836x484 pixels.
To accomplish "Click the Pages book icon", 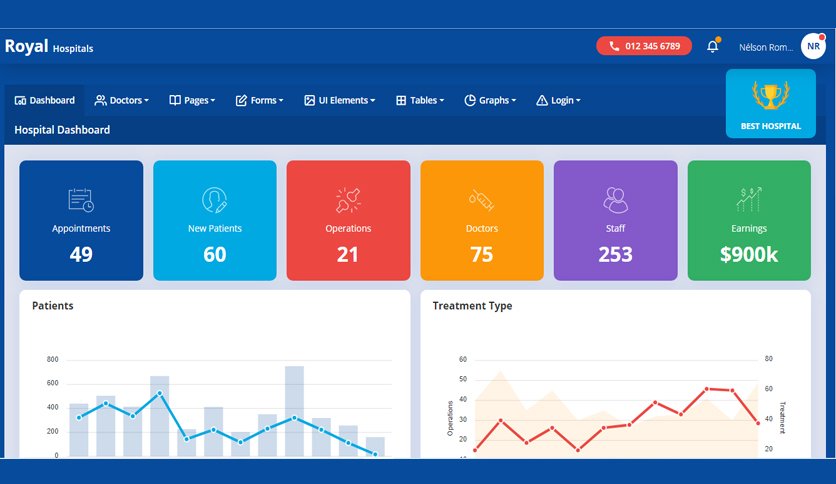I will pyautogui.click(x=175, y=100).
